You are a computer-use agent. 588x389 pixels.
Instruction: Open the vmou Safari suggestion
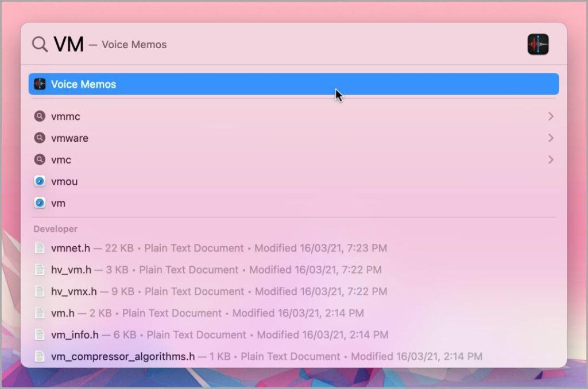tap(293, 181)
